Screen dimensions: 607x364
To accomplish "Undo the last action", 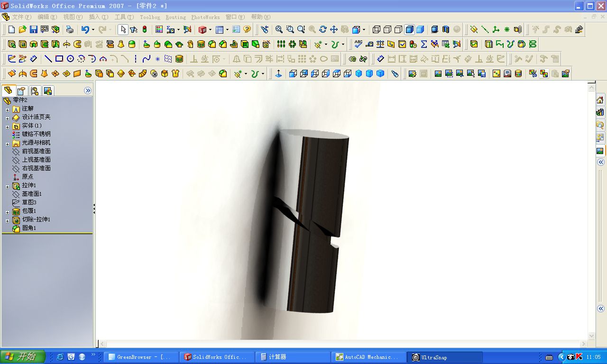I will [x=85, y=29].
